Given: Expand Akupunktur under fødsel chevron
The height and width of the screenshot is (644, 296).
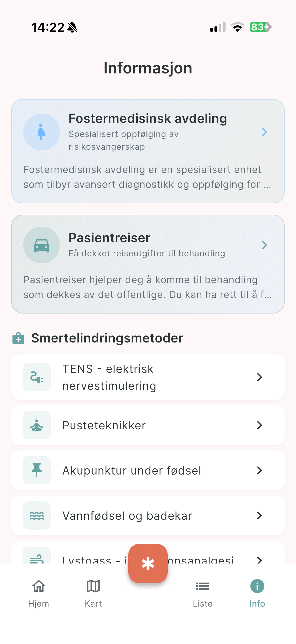Looking at the screenshot, I should (260, 470).
